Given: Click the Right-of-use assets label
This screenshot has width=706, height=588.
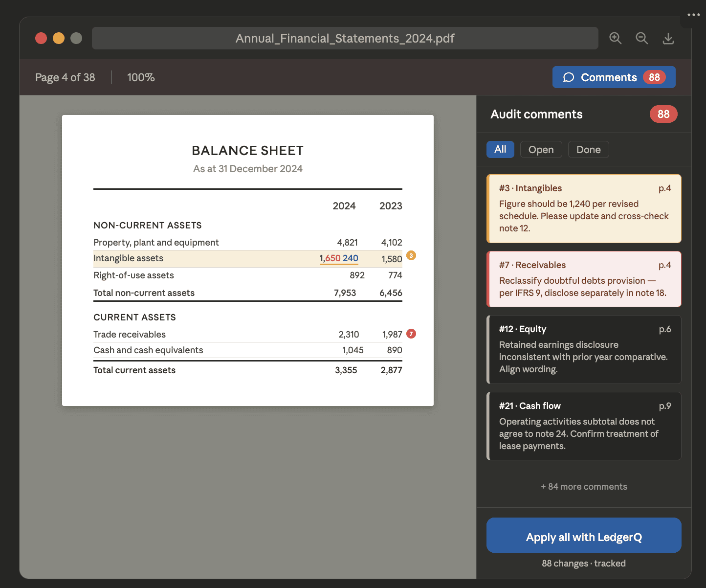Looking at the screenshot, I should pyautogui.click(x=133, y=275).
